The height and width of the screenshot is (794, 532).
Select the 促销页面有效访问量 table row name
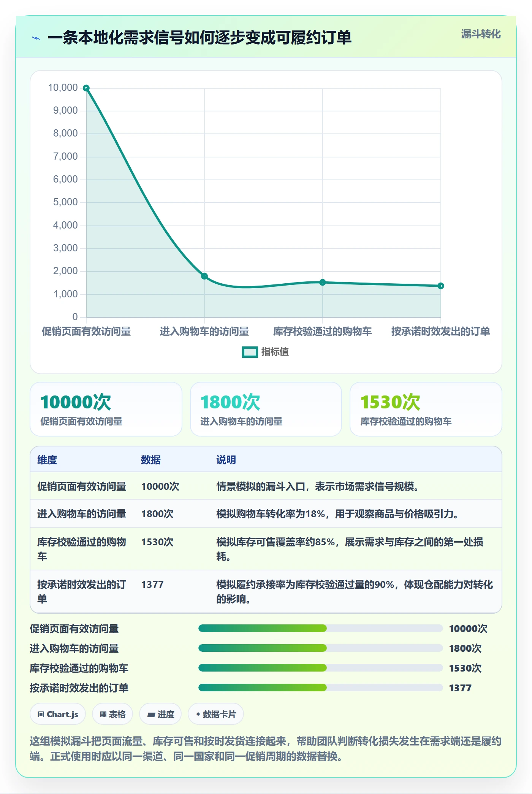(x=82, y=486)
